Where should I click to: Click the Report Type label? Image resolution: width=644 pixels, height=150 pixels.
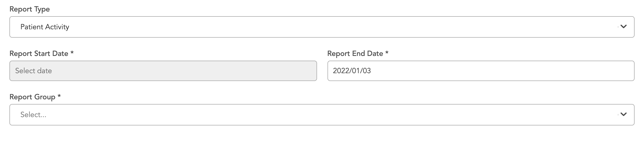click(x=30, y=9)
